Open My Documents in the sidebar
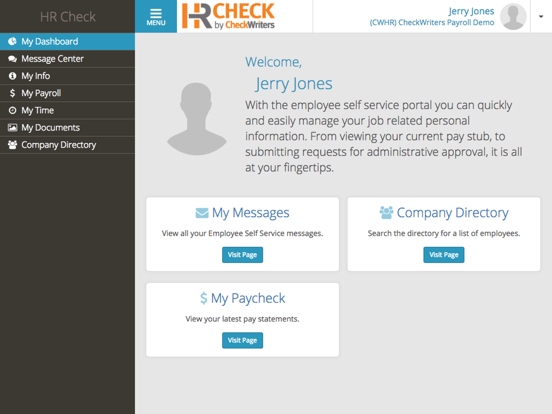This screenshot has height=414, width=552. point(67,128)
